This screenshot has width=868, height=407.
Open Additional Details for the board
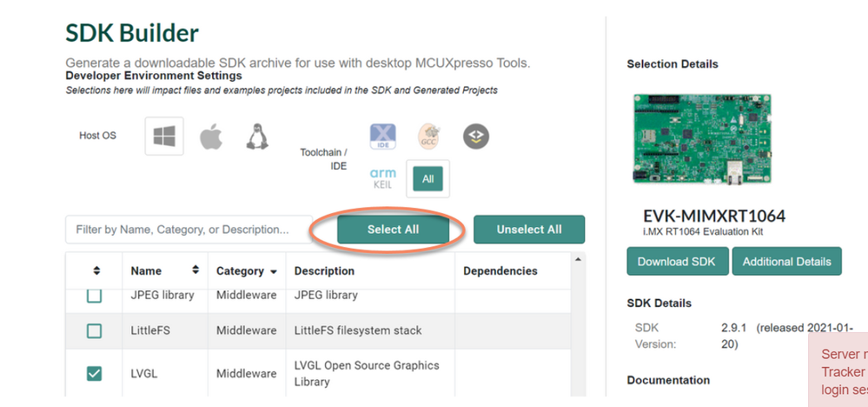point(786,261)
